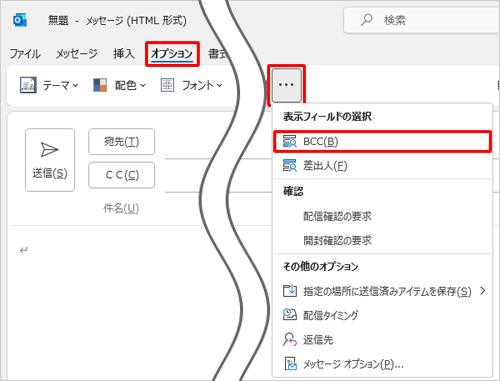This screenshot has width=500, height=381.
Task: Click the 表示フィールドの選択 header text
Action: point(327,117)
